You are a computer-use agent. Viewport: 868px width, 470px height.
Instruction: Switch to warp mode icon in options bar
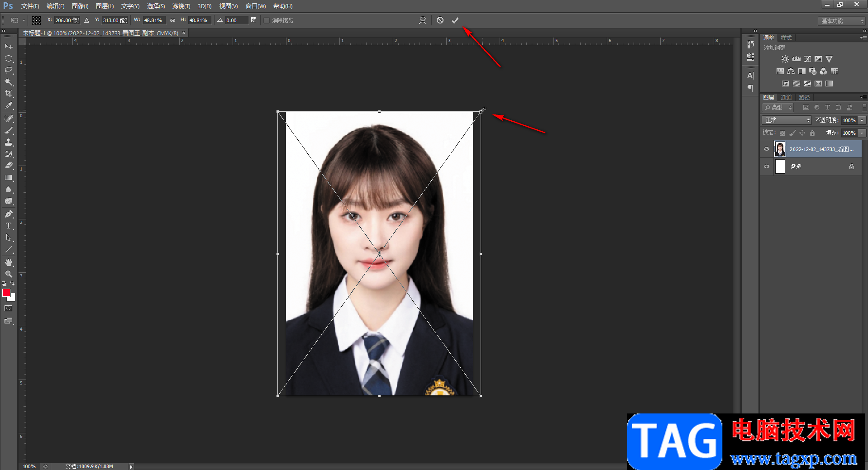coord(423,20)
